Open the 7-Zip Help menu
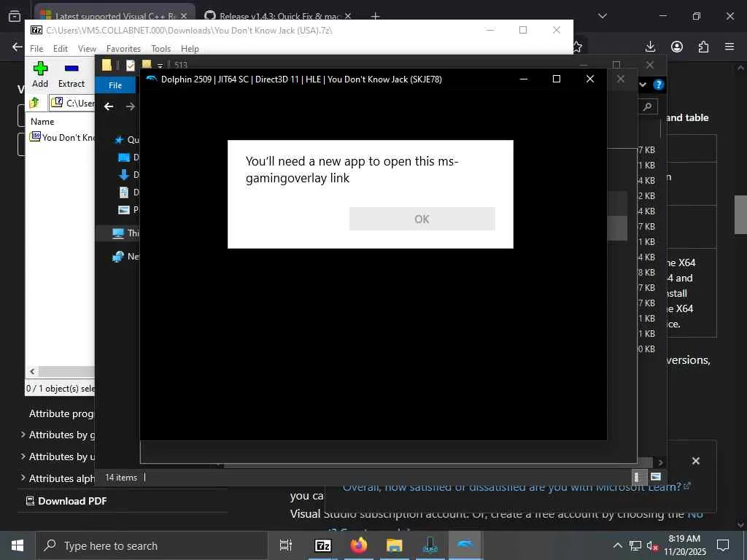 [190, 49]
